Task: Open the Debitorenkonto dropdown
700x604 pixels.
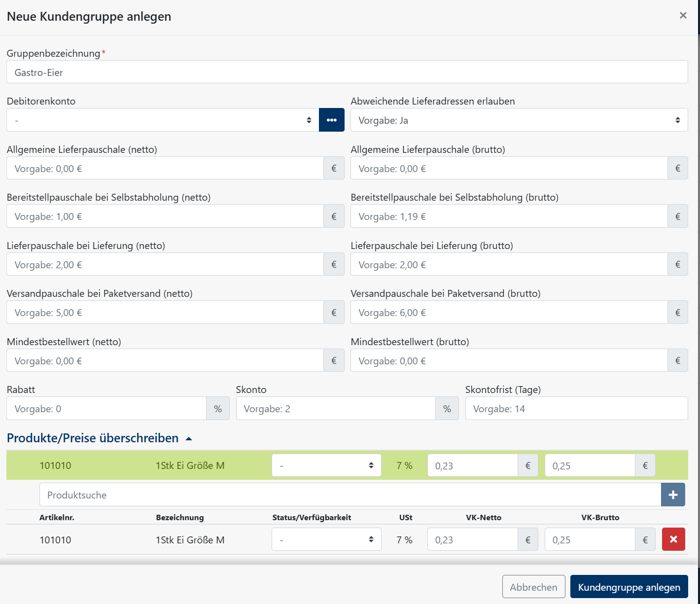Action: [x=163, y=120]
